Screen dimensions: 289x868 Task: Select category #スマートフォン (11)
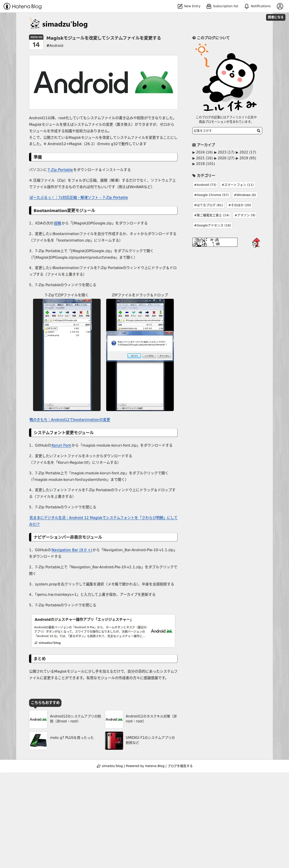tap(237, 185)
